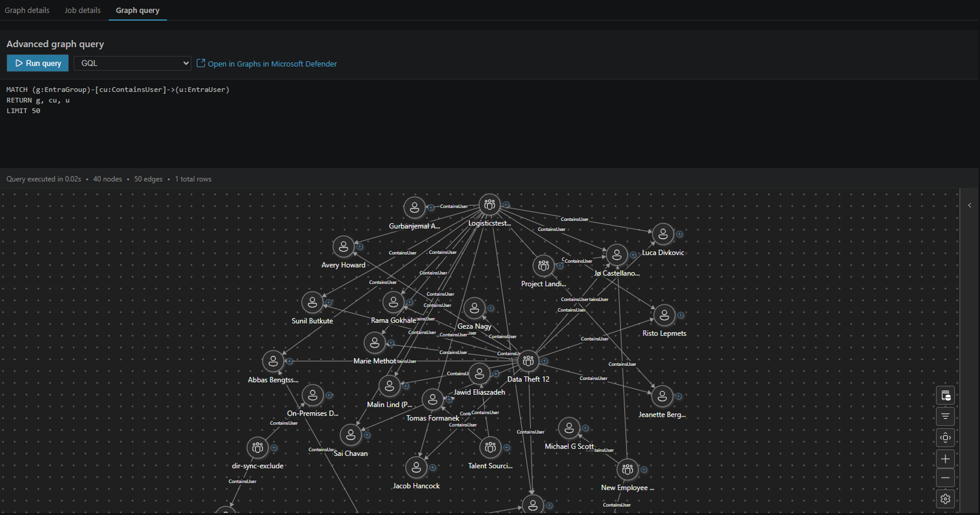Viewport: 980px width, 515px height.
Task: Collapse the right side panel chevron
Action: [x=970, y=205]
